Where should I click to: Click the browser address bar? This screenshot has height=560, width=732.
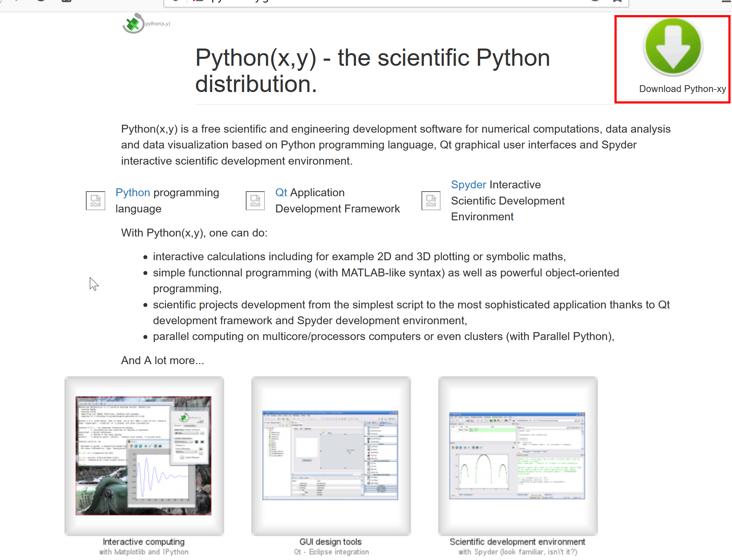[x=396, y=3]
